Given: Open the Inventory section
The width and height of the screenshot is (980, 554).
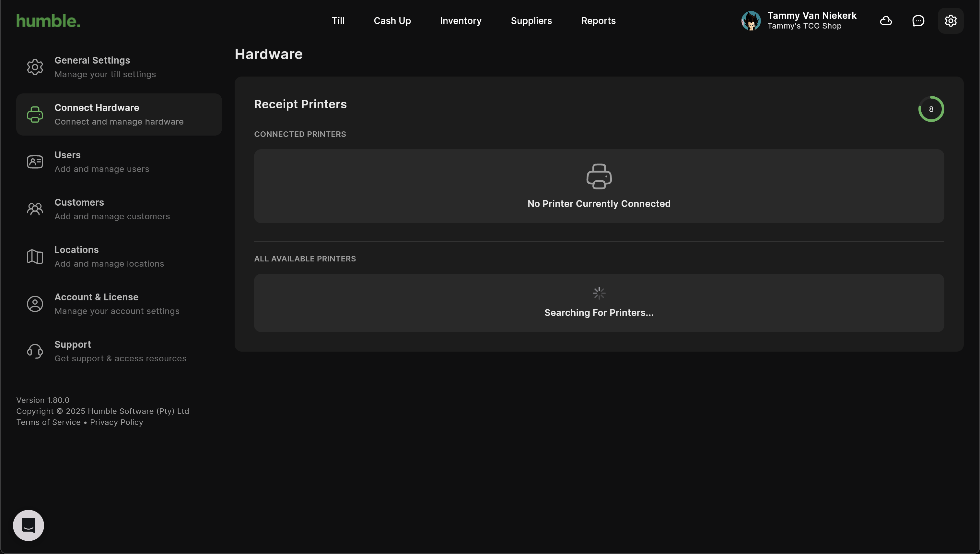Looking at the screenshot, I should [x=461, y=20].
